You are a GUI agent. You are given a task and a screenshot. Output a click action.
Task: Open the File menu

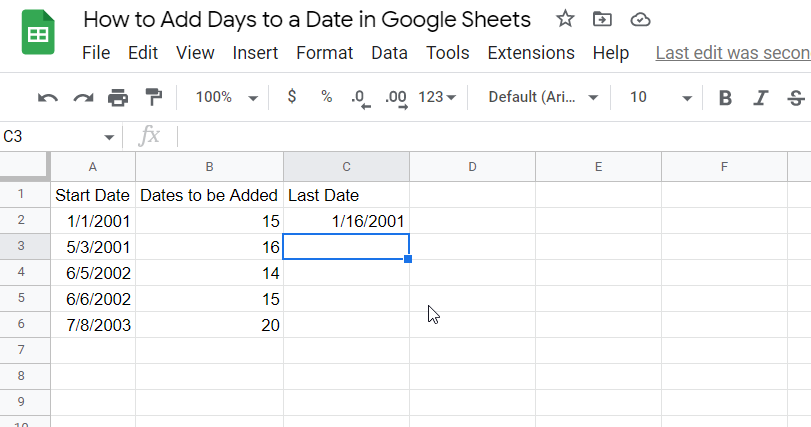[96, 53]
